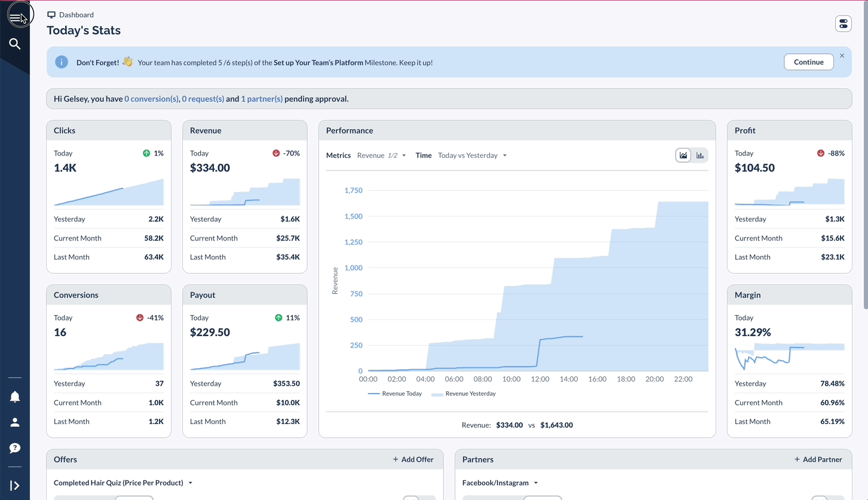Open the 0 request(s) pending link
868x500 pixels.
pyautogui.click(x=203, y=99)
